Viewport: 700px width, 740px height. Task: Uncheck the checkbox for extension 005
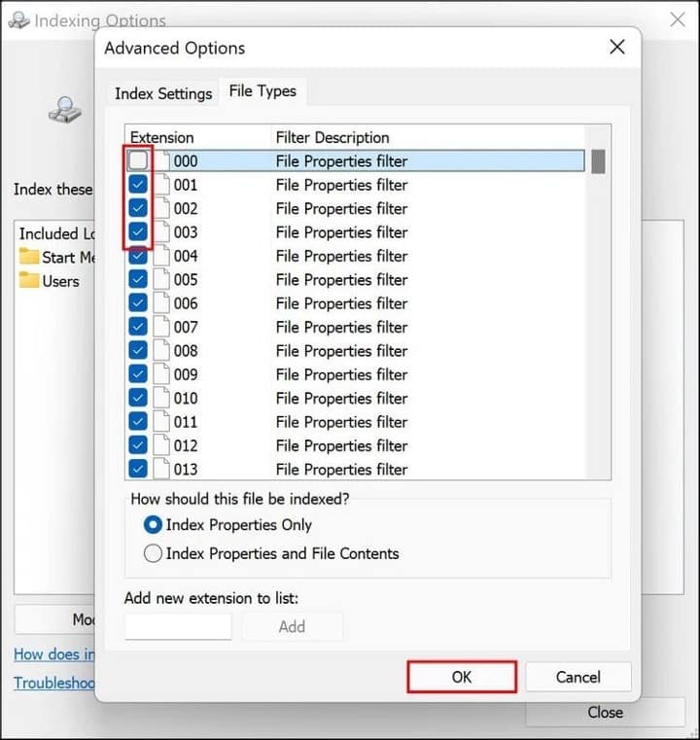pos(138,280)
